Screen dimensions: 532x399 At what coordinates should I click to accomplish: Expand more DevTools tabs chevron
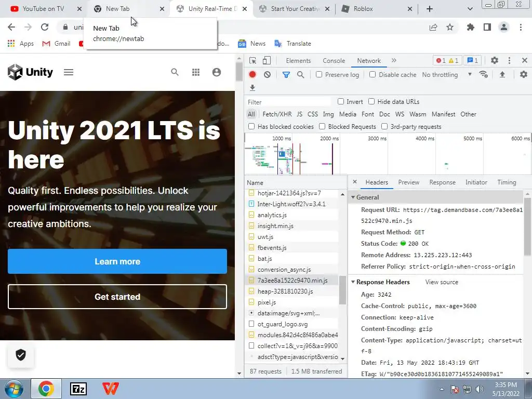[394, 60]
